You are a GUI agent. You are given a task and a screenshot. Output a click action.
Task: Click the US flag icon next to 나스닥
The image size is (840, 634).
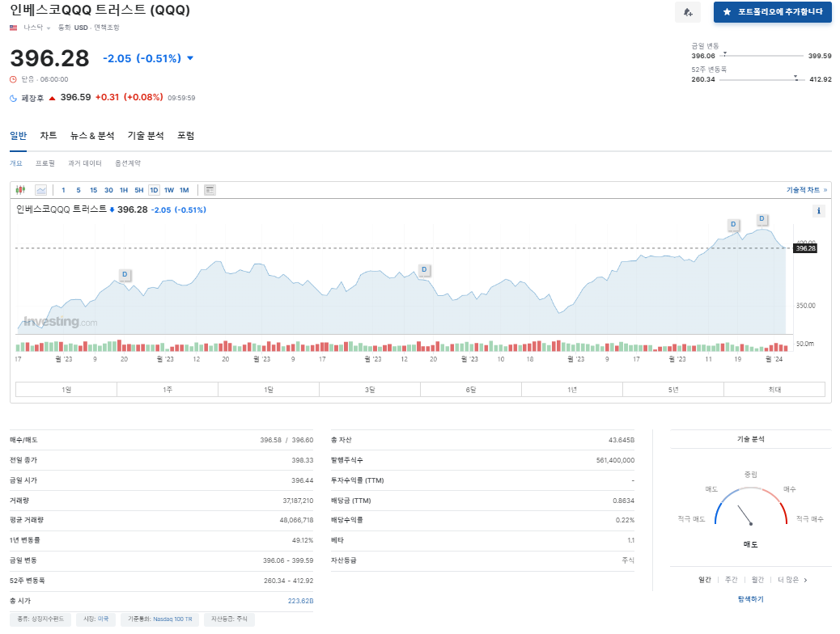point(14,27)
